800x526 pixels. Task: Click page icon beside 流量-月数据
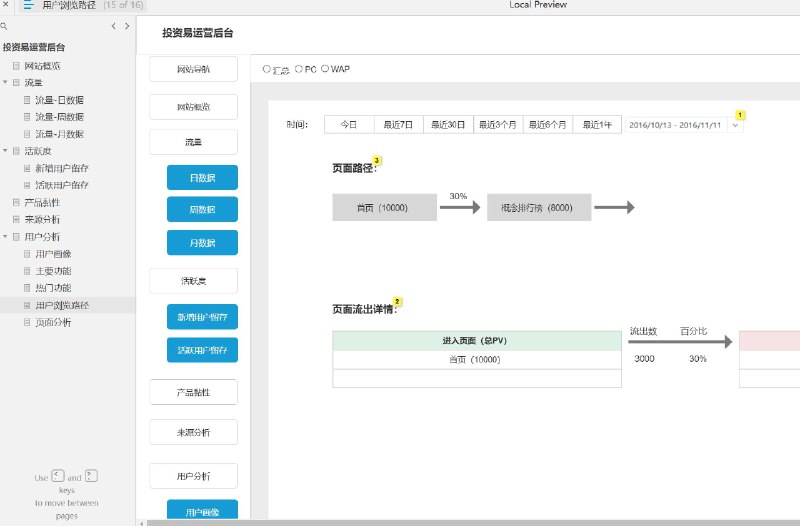point(27,134)
